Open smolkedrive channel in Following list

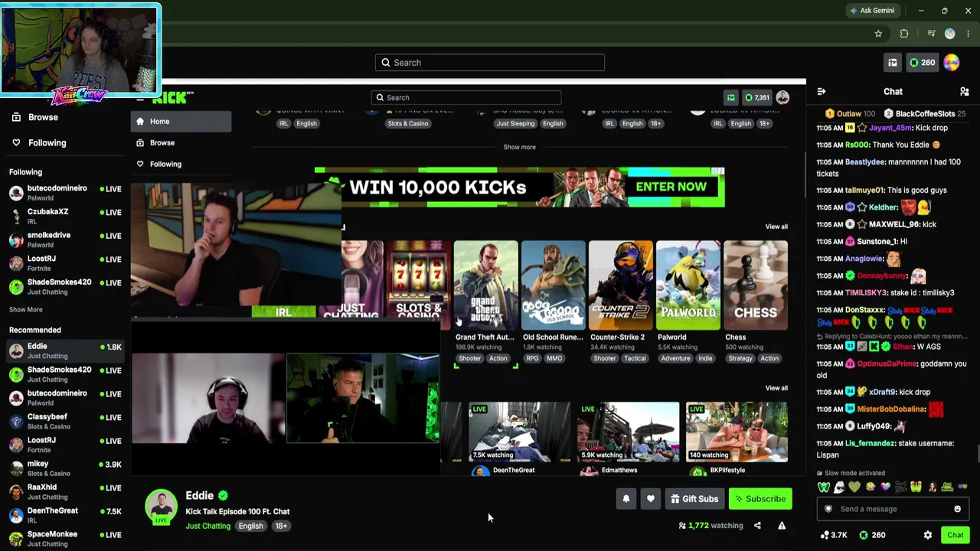pos(65,240)
